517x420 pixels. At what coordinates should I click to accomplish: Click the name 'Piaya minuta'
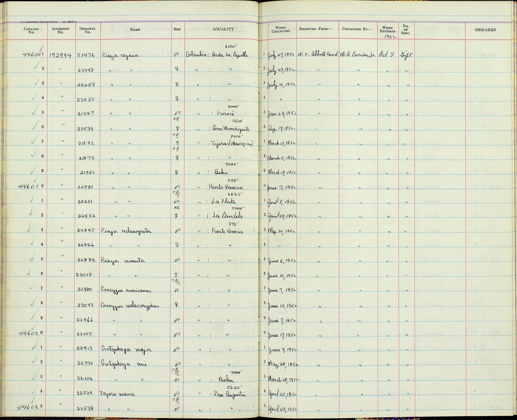pyautogui.click(x=123, y=261)
